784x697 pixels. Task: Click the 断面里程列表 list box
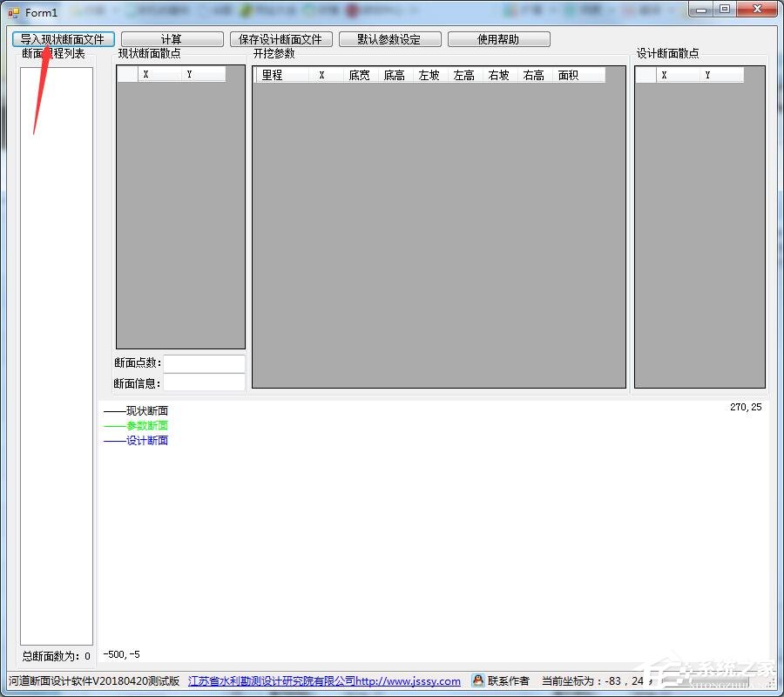pos(57,356)
